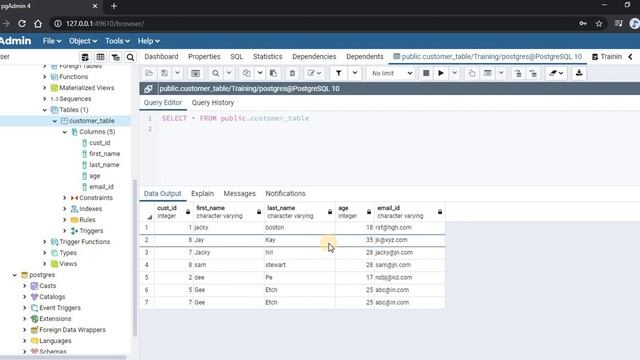Click the browser Reload button
The height and width of the screenshot is (360, 640).
pos(22,24)
